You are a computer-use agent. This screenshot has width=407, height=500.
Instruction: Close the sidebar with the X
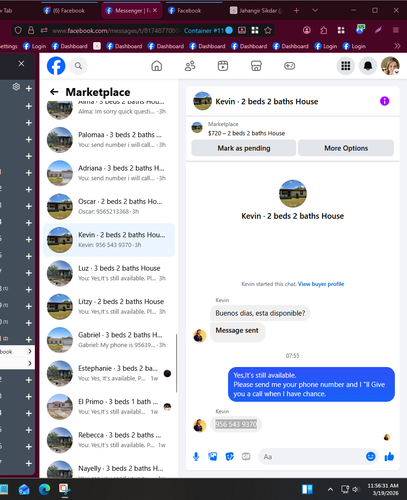(21, 63)
